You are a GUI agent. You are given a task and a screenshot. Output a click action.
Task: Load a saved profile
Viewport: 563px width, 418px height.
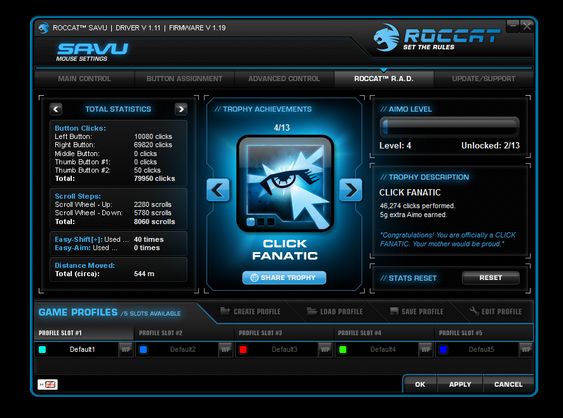coord(335,311)
